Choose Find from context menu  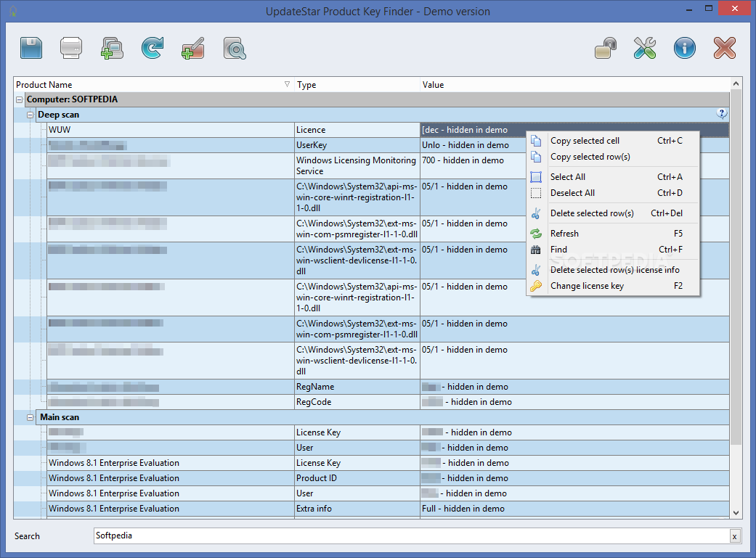(613, 250)
